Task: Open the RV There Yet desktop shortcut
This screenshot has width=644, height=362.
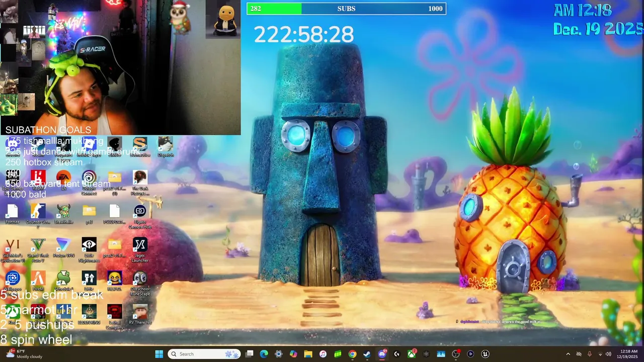Action: [x=140, y=315]
